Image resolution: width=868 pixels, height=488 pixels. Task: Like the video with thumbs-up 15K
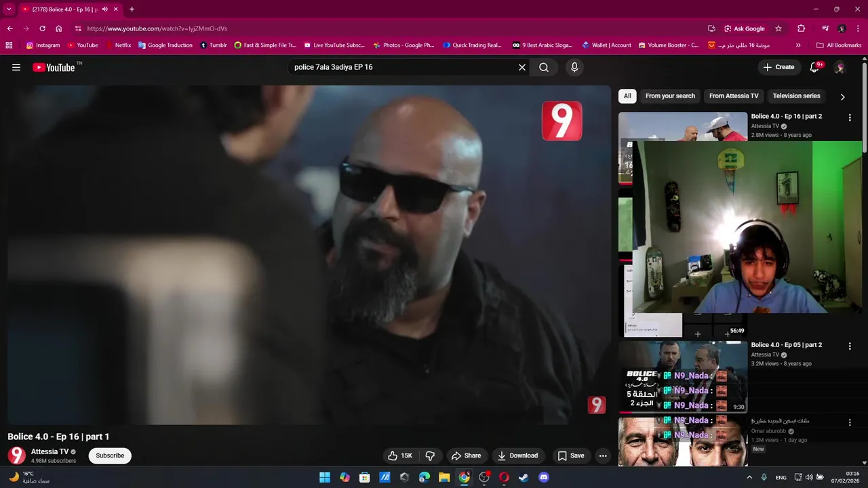[x=400, y=455]
